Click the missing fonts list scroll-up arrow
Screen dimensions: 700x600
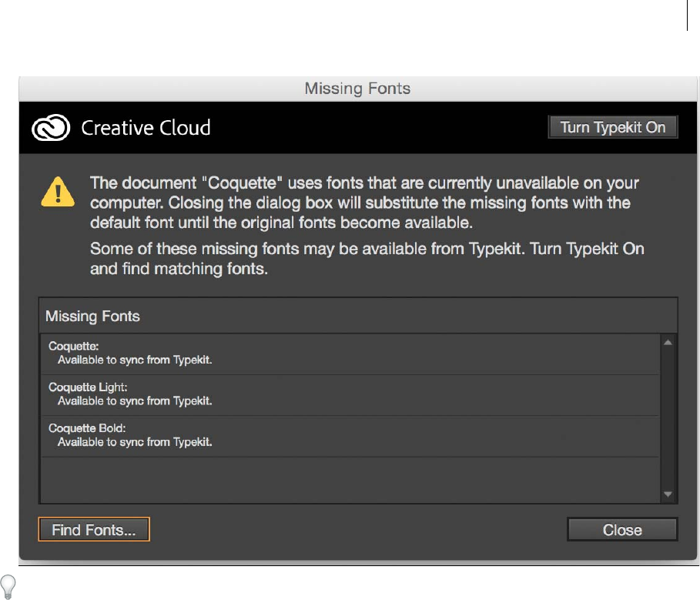[668, 343]
